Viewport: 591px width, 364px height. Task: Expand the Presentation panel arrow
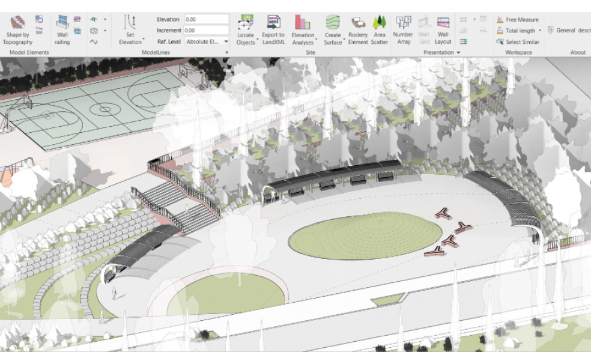[x=458, y=53]
